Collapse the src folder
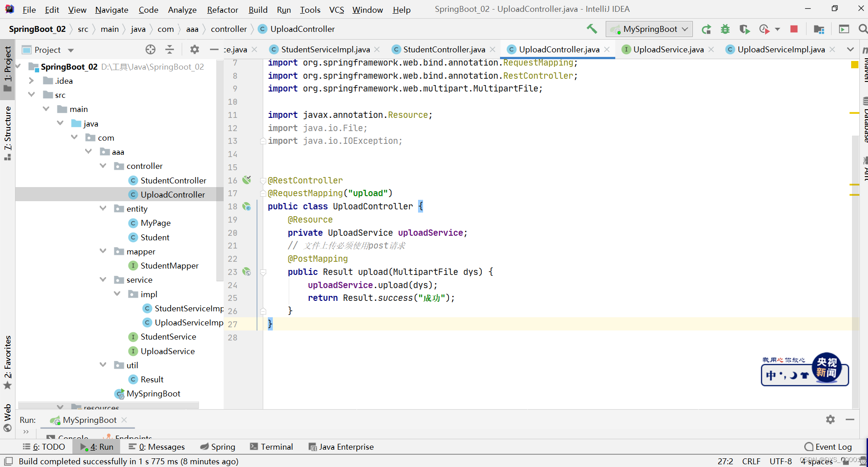This screenshot has width=868, height=467. 31,95
